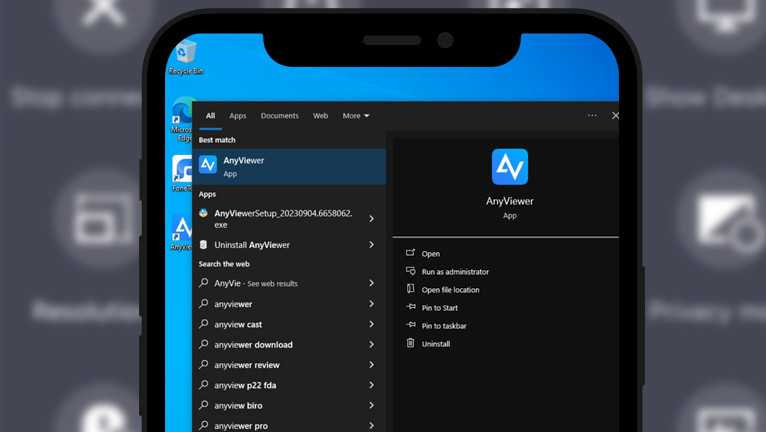Click the Pin to taskbar pin icon
766x432 pixels.
coord(411,325)
